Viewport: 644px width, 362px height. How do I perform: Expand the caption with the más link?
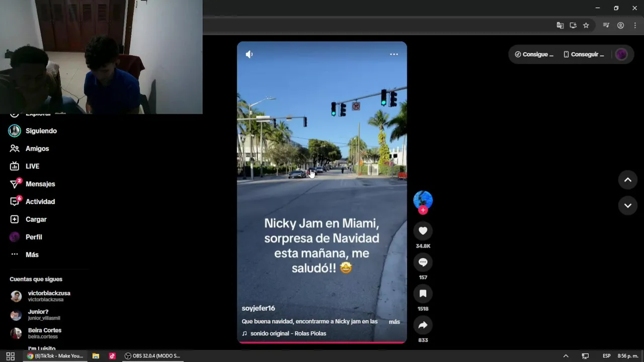[394, 322]
